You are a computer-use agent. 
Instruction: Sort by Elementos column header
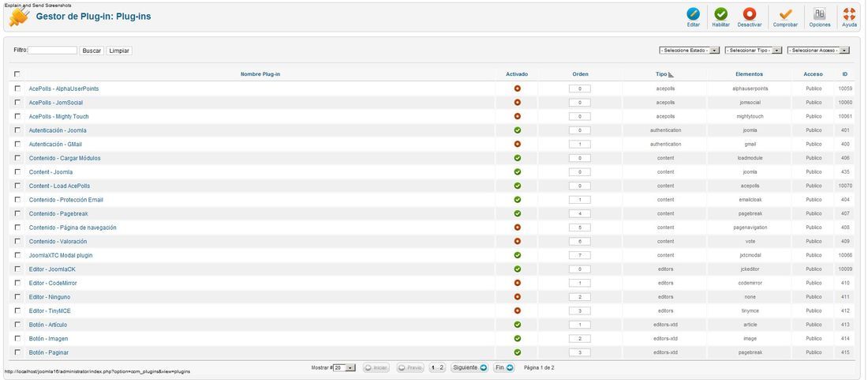[749, 74]
